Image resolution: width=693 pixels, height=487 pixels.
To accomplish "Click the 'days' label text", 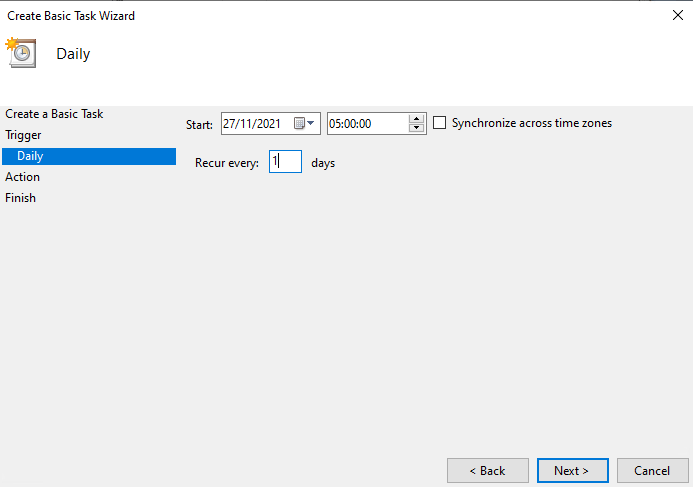I will click(x=323, y=163).
